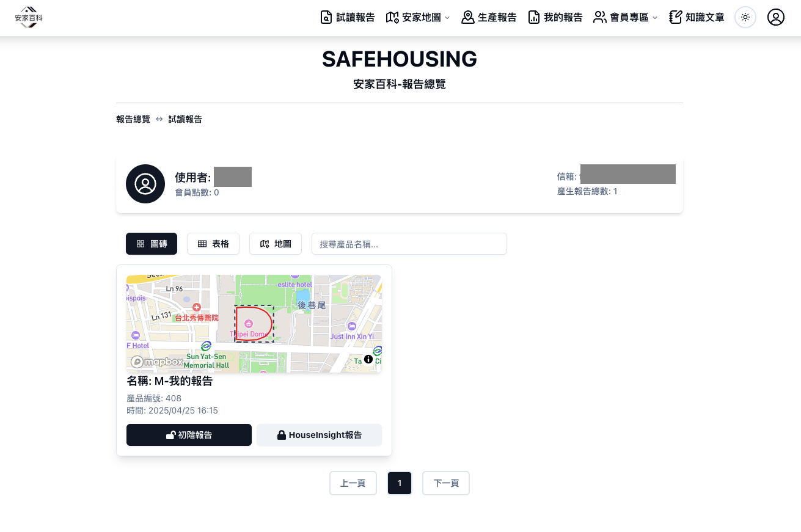Switch to 地圖 map view
The height and width of the screenshot is (532, 801).
(275, 244)
